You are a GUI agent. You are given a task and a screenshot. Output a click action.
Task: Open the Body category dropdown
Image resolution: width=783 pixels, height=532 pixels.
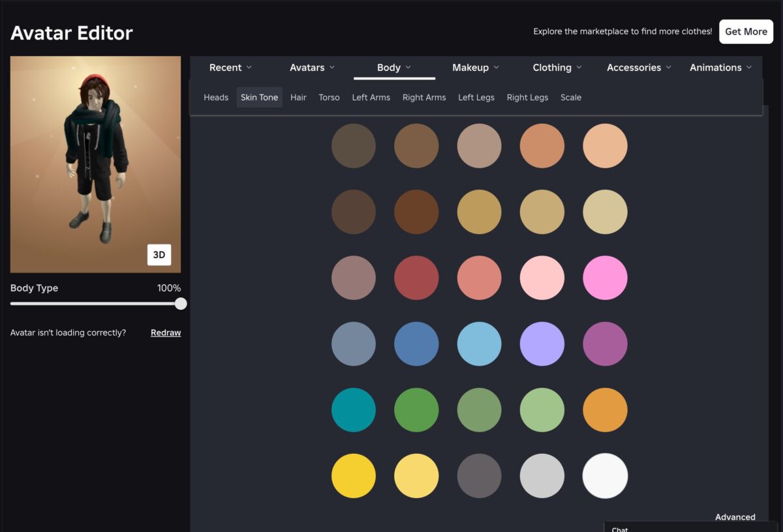click(x=394, y=67)
